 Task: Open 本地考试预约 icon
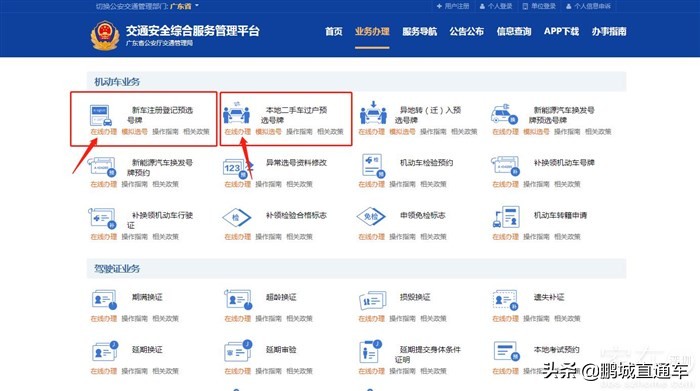[506, 351]
